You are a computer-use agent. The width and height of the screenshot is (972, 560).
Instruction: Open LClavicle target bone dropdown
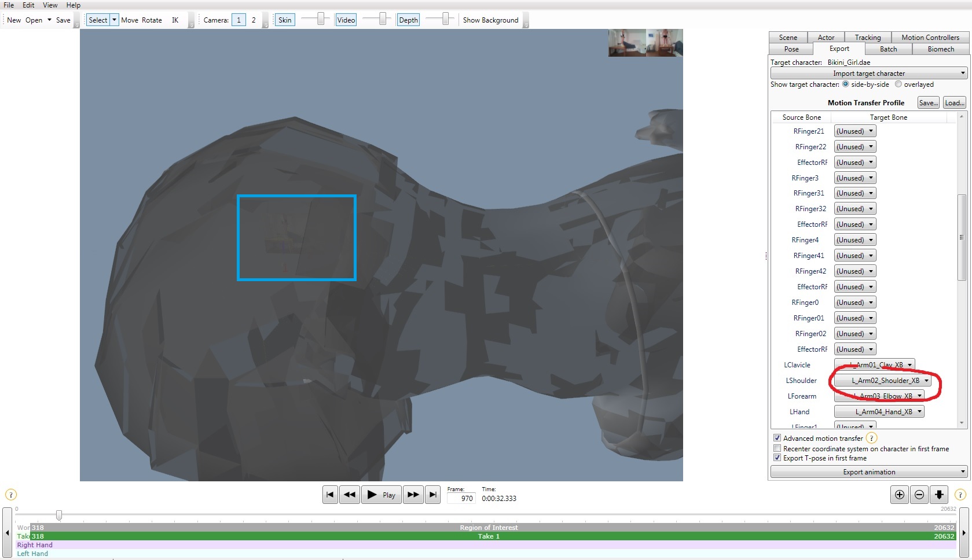pyautogui.click(x=874, y=365)
